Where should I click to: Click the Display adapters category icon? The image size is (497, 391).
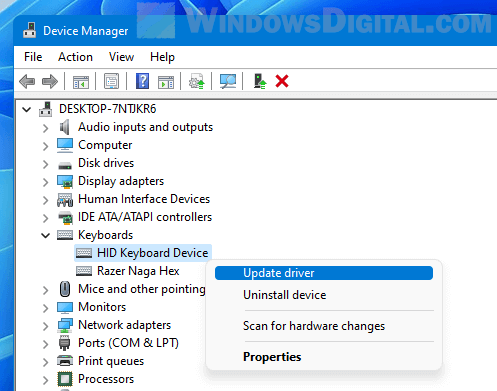pos(65,182)
